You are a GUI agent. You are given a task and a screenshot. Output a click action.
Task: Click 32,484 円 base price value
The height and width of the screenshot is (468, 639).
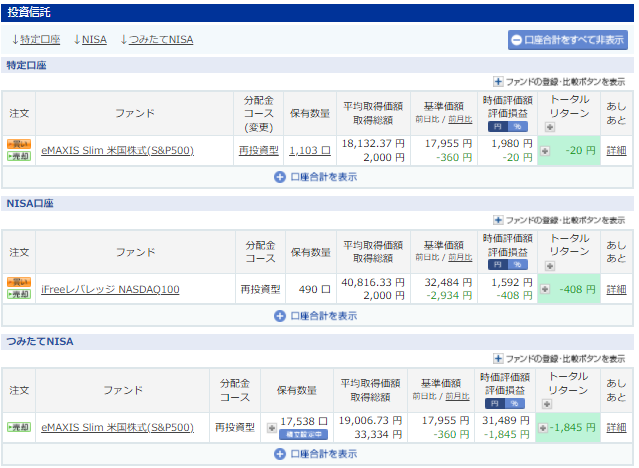(x=448, y=282)
